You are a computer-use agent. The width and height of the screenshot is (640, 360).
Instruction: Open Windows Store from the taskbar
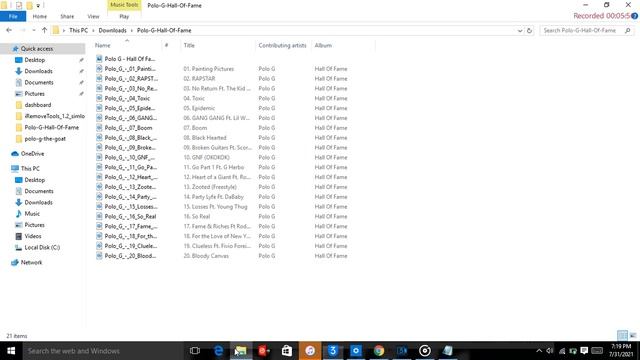pyautogui.click(x=287, y=351)
